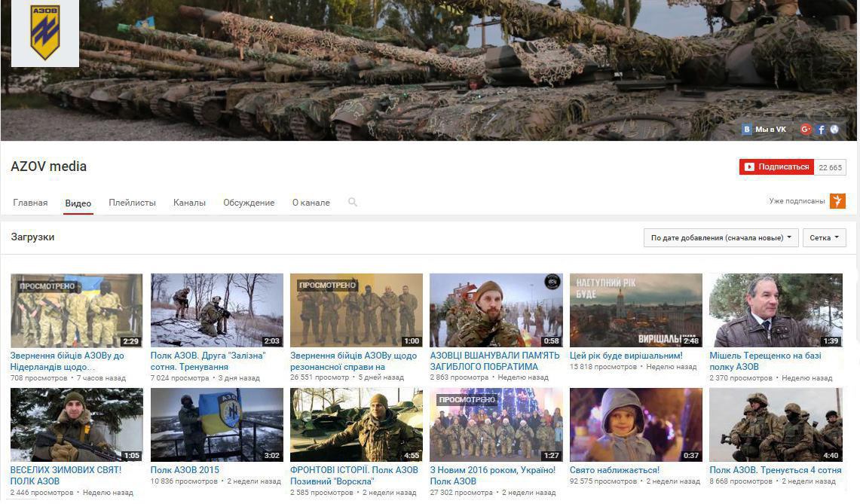Open the 4:55 Ворскла video thumbnail

point(357,425)
